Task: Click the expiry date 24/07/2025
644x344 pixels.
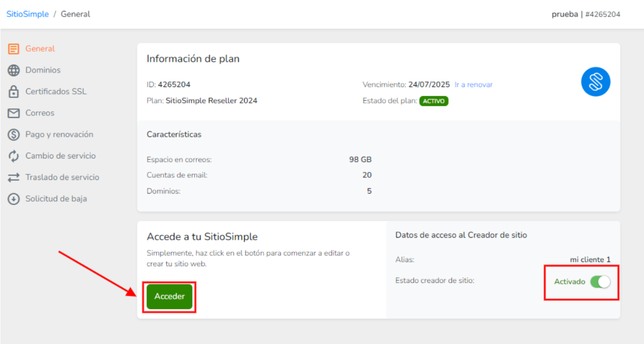Action: pyautogui.click(x=429, y=85)
